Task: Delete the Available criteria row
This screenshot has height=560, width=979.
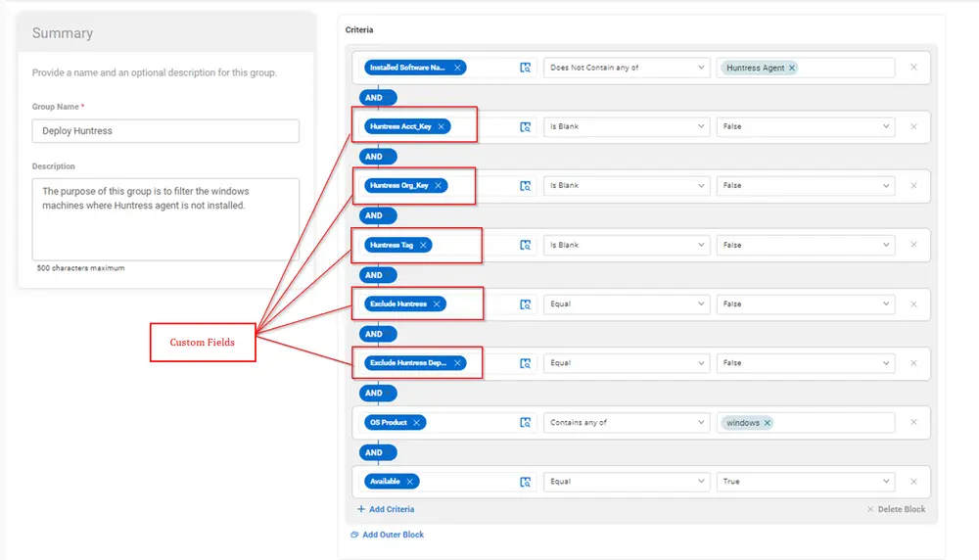Action: 913,482
